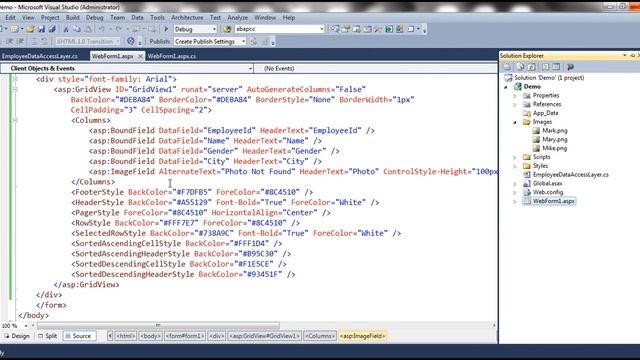The width and height of the screenshot is (640, 360).
Task: Click the horizontal scrollbar of code editor
Action: [158, 325]
